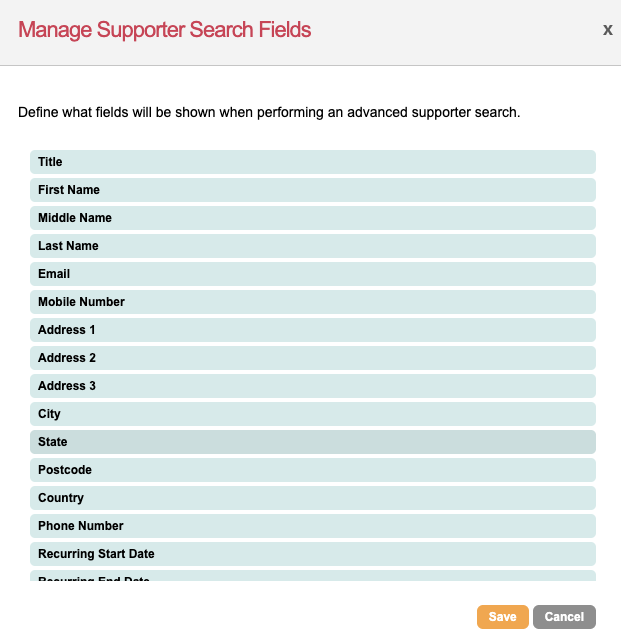
Task: Click the Mobile Number field row
Action: pyautogui.click(x=313, y=302)
